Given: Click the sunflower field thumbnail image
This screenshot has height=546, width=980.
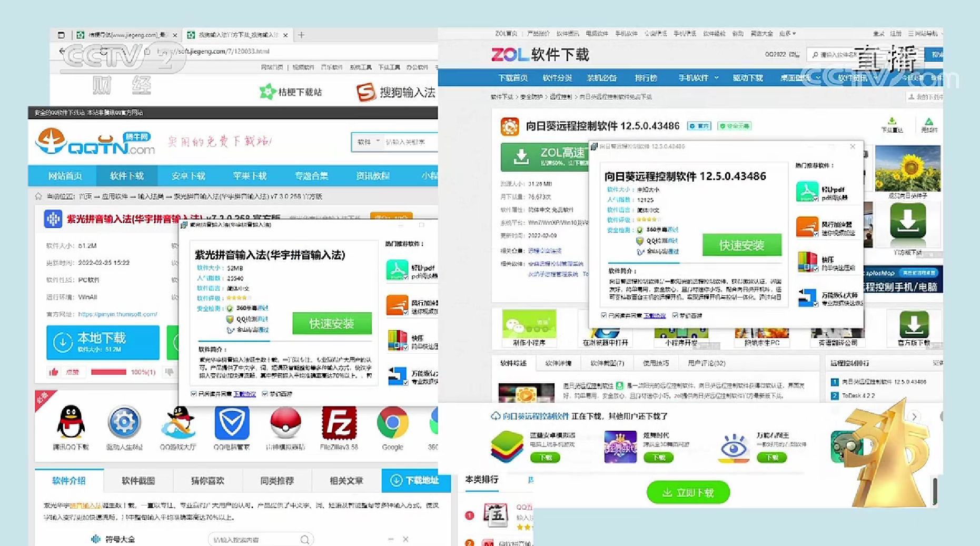Looking at the screenshot, I should pos(907,168).
